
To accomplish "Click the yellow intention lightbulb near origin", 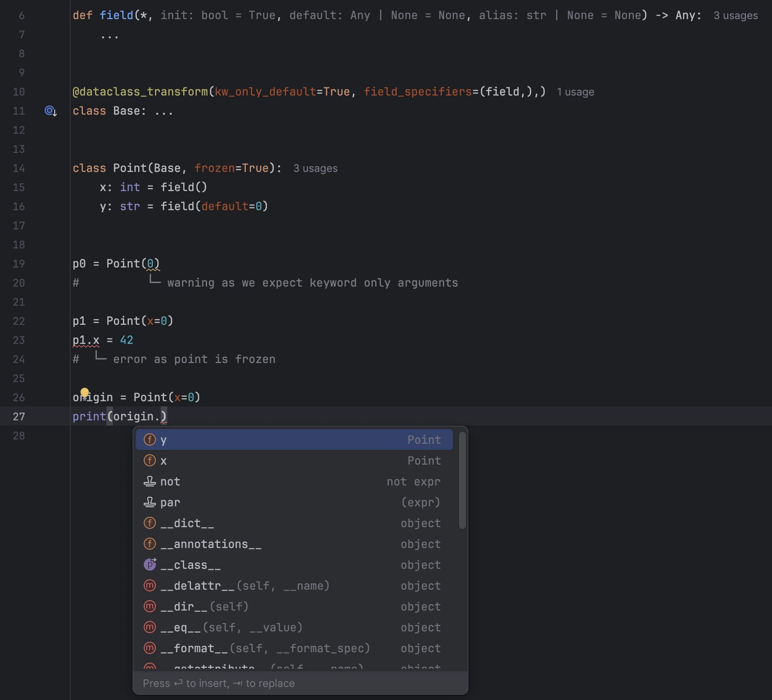I will coord(85,392).
